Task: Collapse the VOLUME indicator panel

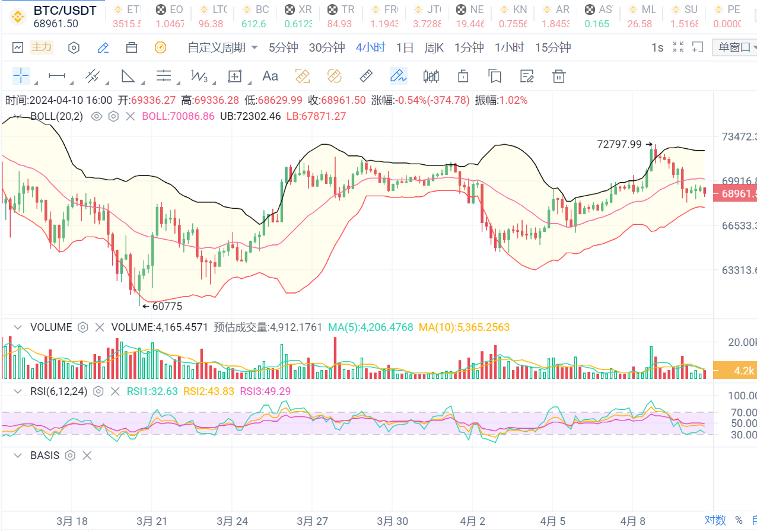Action: click(18, 327)
